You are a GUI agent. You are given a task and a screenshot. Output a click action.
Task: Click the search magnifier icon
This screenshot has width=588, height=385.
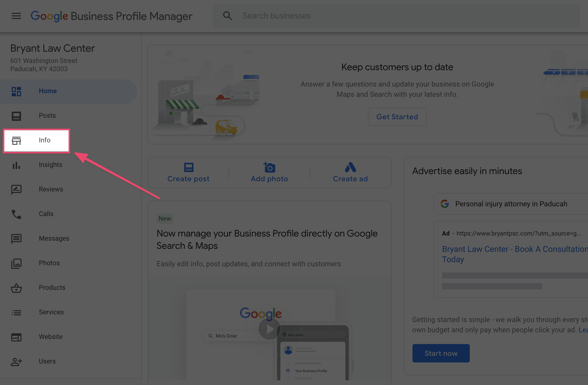227,16
